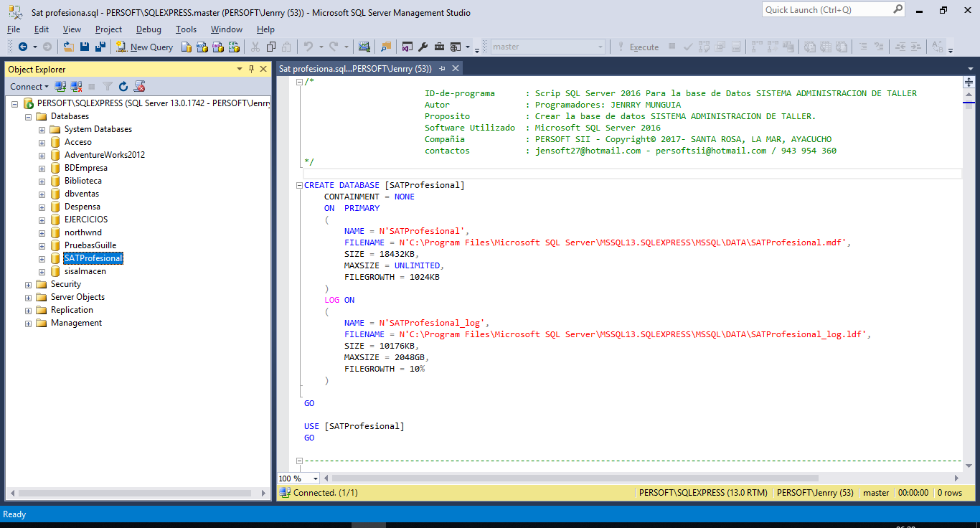Click the Cut scissors icon

click(x=255, y=47)
